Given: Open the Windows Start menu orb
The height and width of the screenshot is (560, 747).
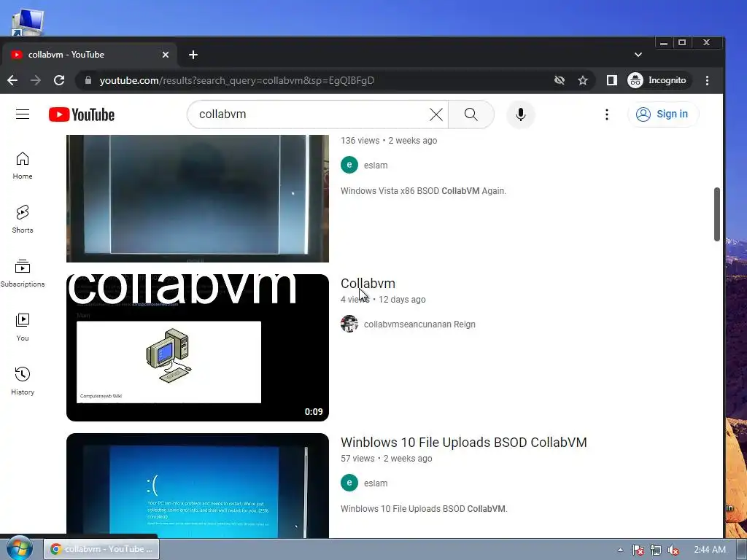Looking at the screenshot, I should click(x=19, y=548).
